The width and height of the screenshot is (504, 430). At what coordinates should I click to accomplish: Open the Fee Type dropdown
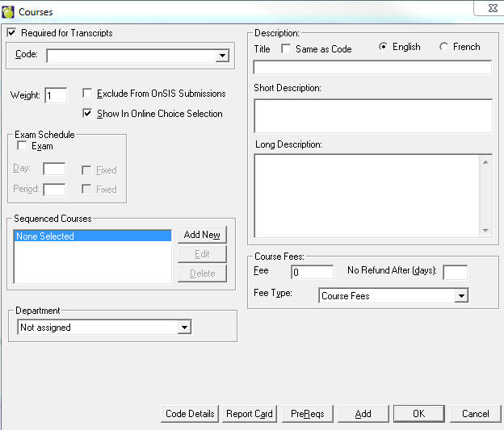[460, 296]
